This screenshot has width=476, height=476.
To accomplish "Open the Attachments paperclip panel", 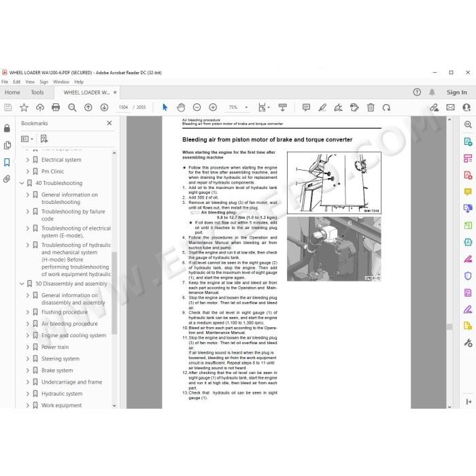I will click(7, 179).
